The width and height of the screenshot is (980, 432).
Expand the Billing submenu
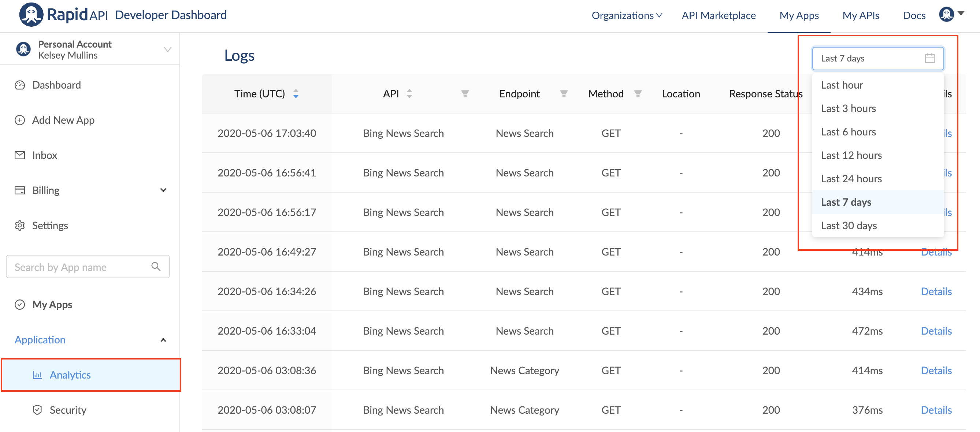point(163,190)
